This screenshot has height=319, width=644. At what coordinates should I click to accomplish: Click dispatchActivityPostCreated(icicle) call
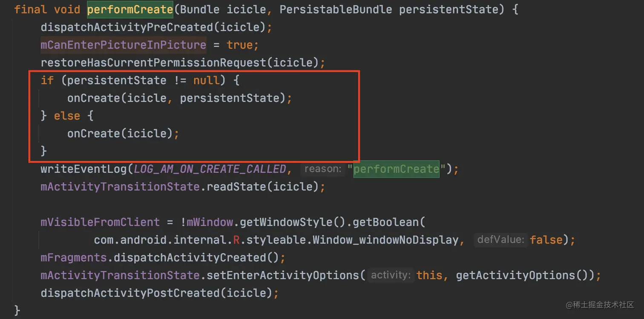156,293
